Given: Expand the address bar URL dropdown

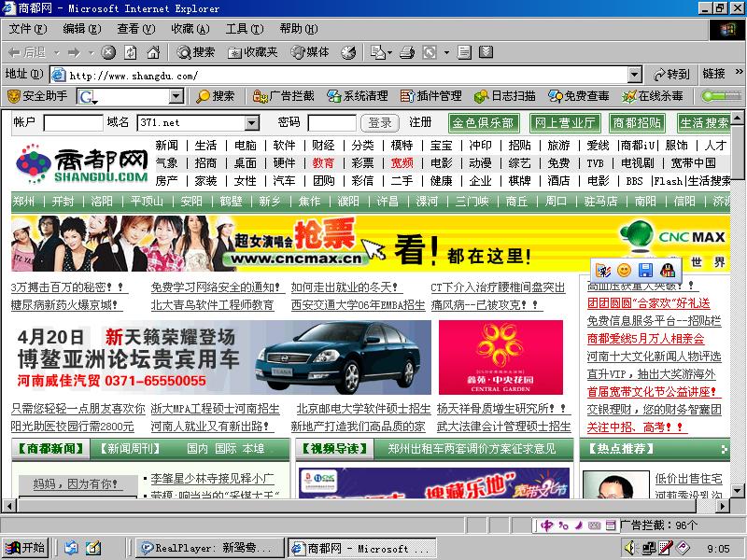Looking at the screenshot, I should point(634,75).
